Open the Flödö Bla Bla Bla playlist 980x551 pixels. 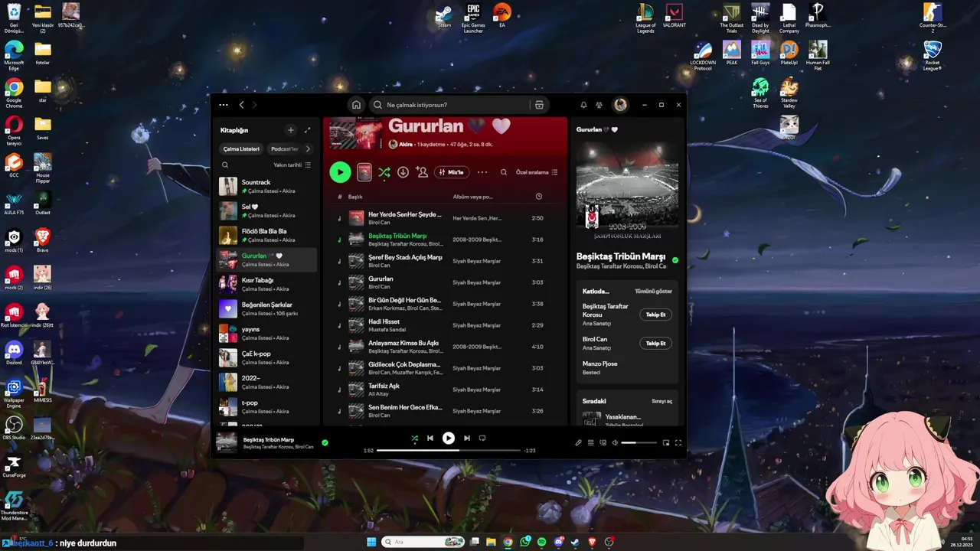267,235
